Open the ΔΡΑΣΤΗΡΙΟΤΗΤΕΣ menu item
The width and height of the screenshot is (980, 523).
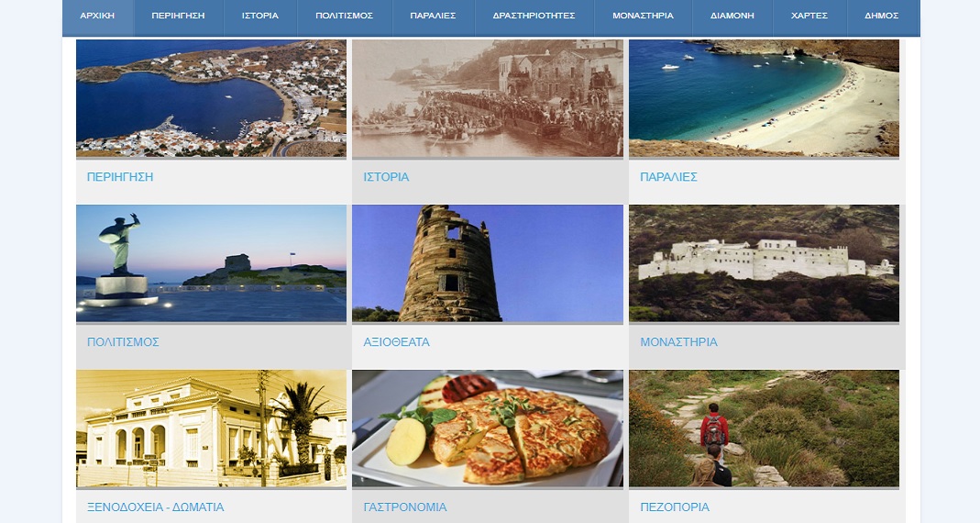(534, 16)
